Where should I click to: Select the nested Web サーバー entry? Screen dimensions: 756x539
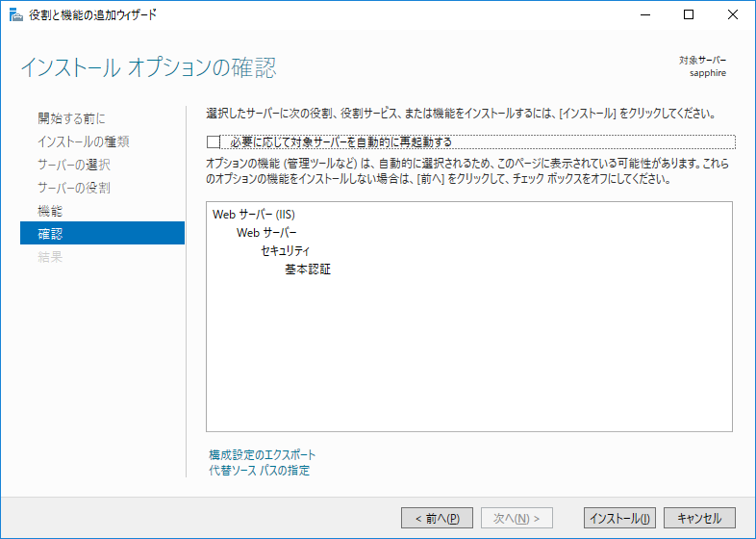tap(266, 233)
